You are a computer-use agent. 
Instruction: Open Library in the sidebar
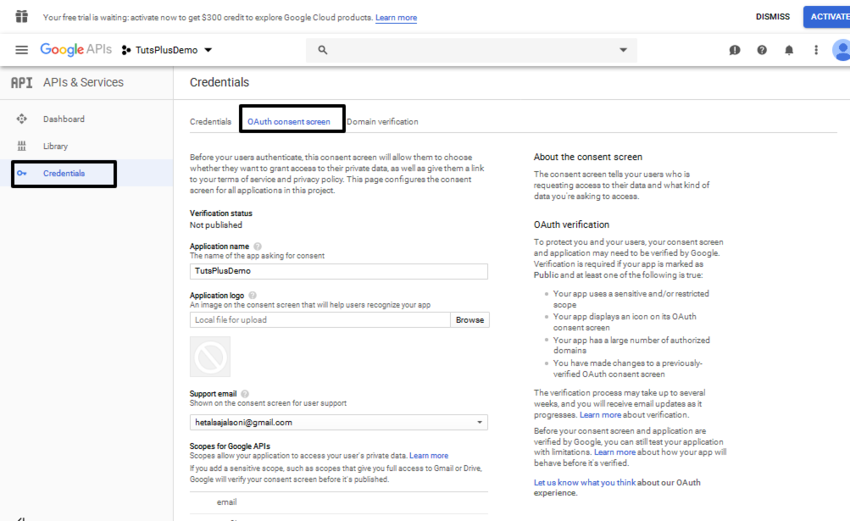(x=55, y=146)
